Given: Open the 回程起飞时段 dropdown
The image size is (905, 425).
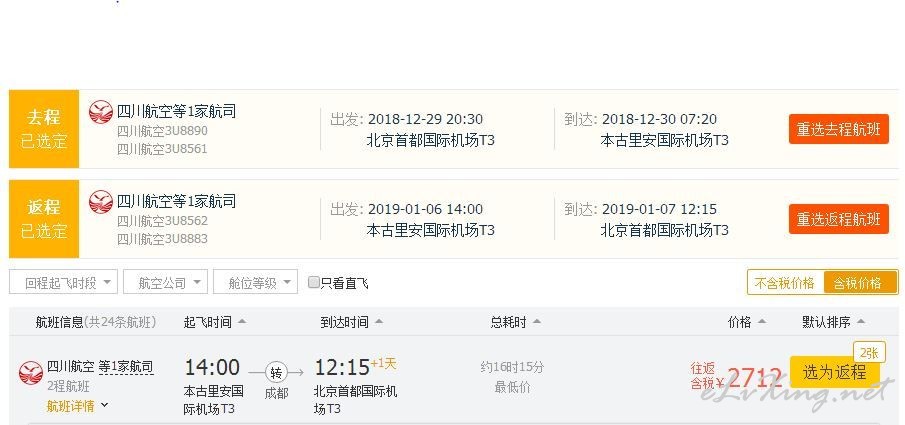Looking at the screenshot, I should click(x=63, y=282).
